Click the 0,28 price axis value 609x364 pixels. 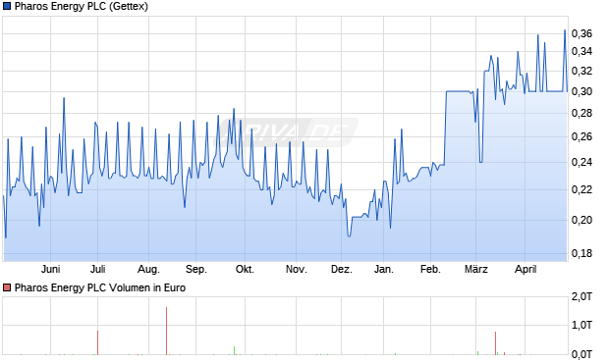coord(581,113)
